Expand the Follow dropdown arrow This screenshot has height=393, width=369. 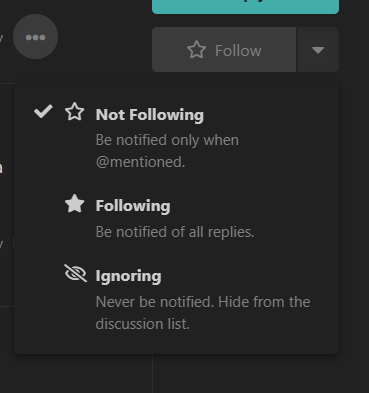tap(318, 50)
